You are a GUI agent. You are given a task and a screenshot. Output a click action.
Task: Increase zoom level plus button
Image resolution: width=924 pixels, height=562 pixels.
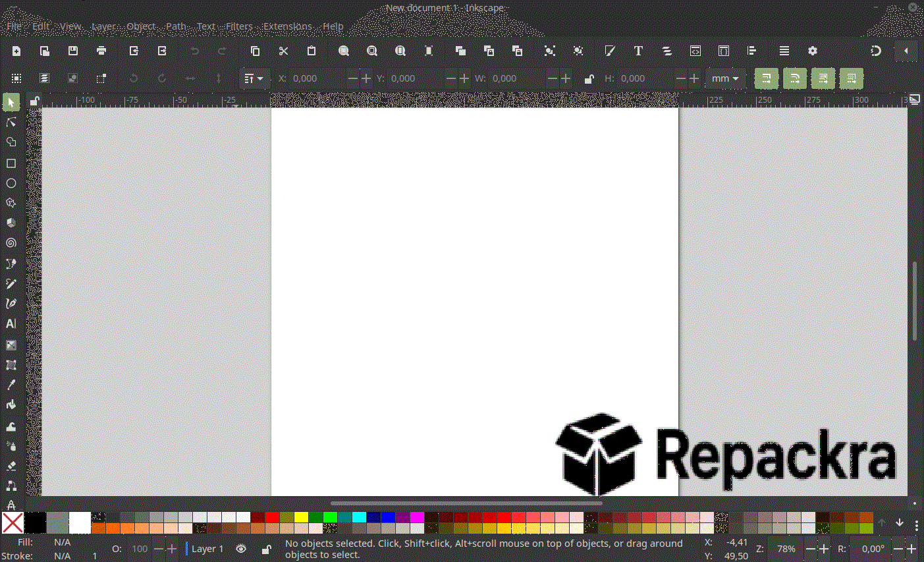click(823, 549)
